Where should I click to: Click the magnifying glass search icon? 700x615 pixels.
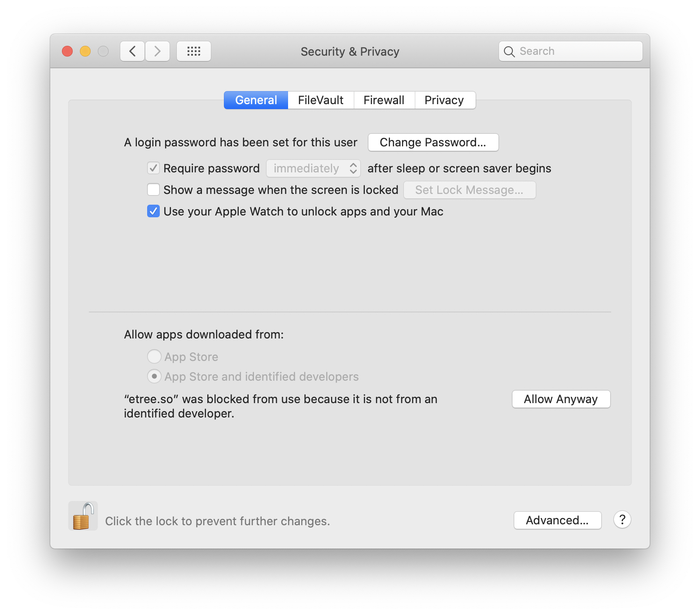point(509,52)
